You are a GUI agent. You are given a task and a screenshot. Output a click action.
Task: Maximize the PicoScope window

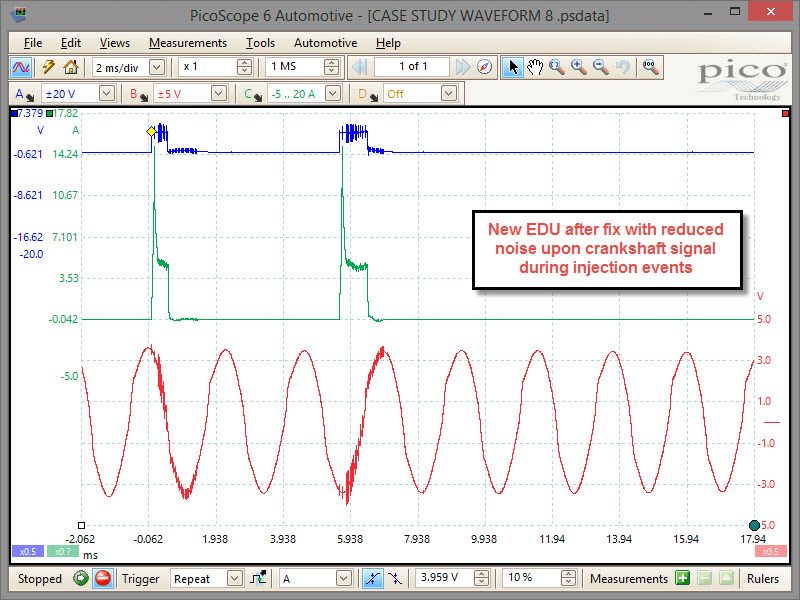735,12
